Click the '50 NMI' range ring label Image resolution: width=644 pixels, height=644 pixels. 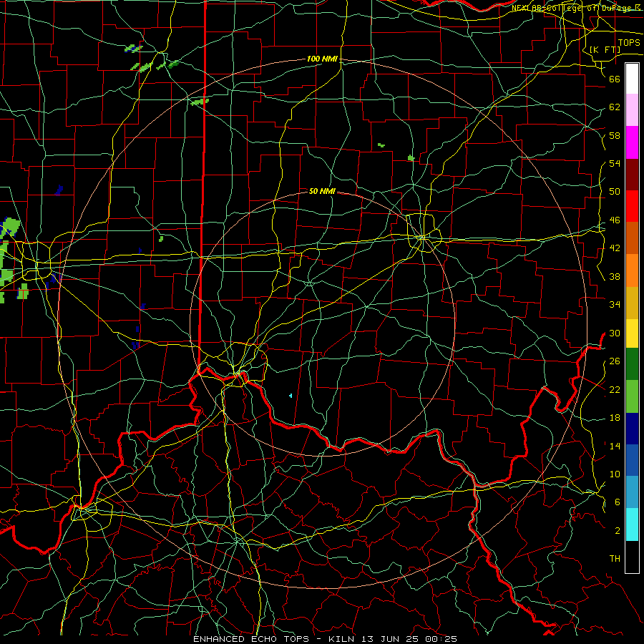tap(322, 191)
